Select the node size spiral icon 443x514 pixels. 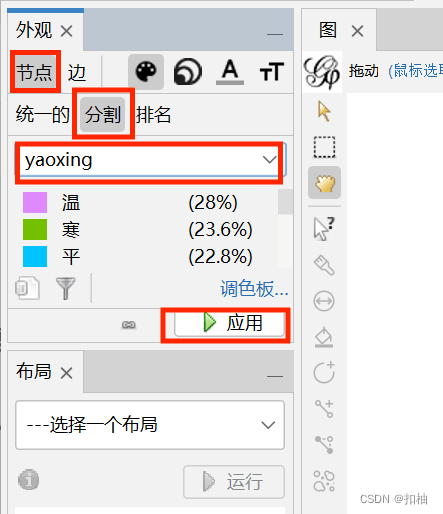pyautogui.click(x=188, y=72)
